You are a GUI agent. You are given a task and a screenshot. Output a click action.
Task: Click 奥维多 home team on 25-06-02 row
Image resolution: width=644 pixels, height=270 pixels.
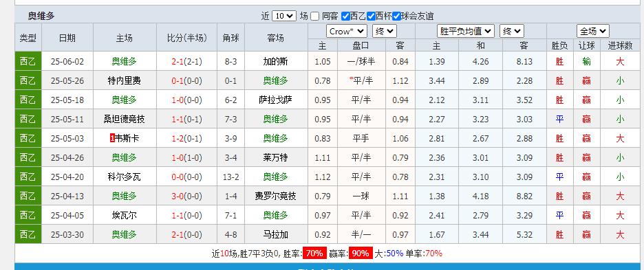[124, 62]
